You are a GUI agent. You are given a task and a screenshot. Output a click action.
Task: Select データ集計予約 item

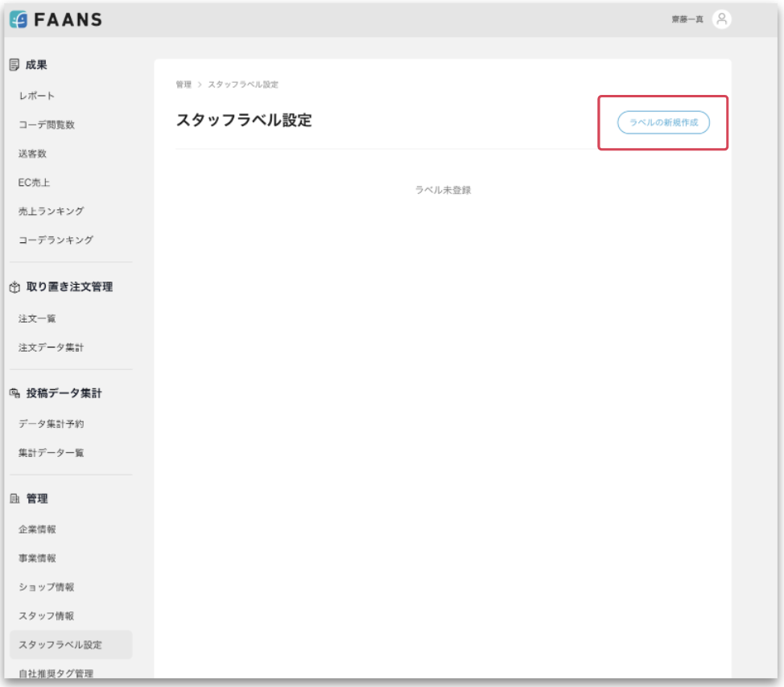52,424
